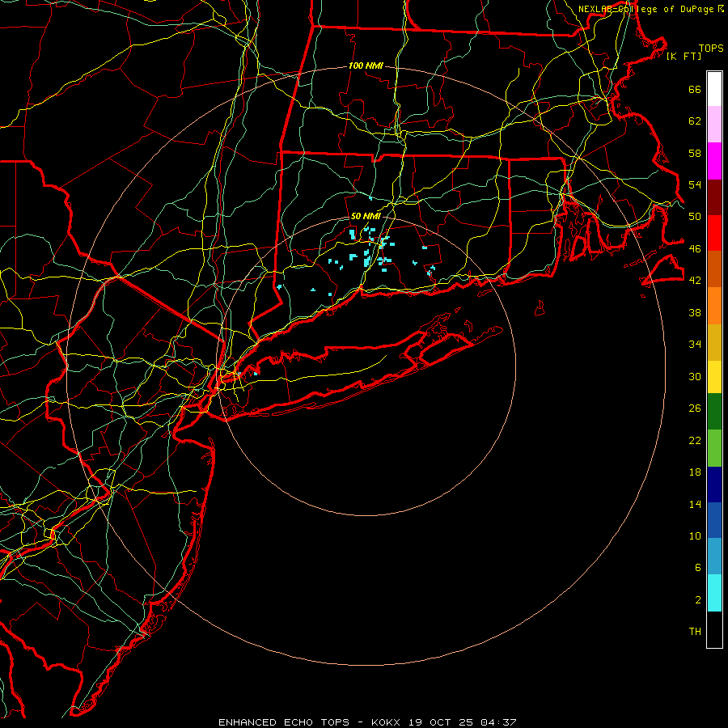This screenshot has height=728, width=728.
Task: Click the 54 legend value label
Action: click(x=695, y=184)
